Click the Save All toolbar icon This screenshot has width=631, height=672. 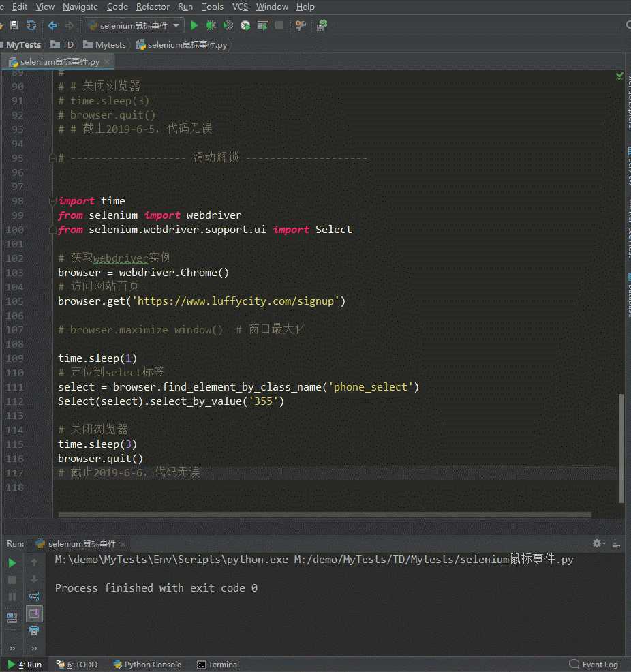[14, 25]
